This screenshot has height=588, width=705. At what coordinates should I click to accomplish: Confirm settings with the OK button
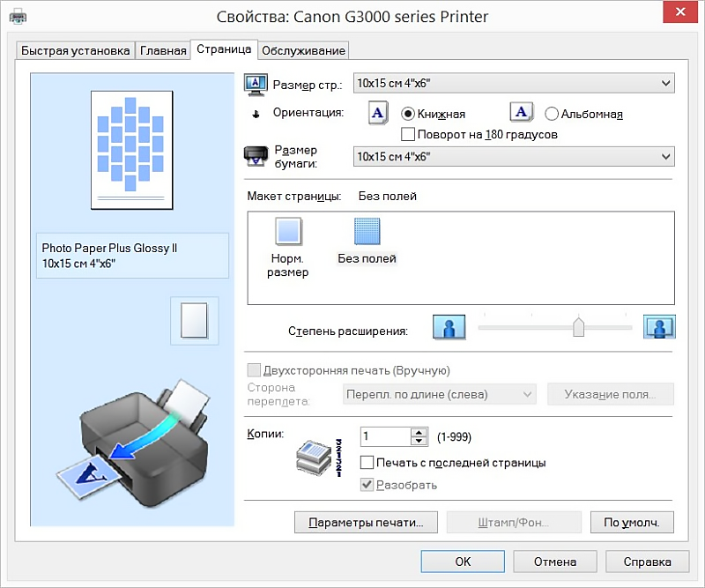click(x=463, y=562)
